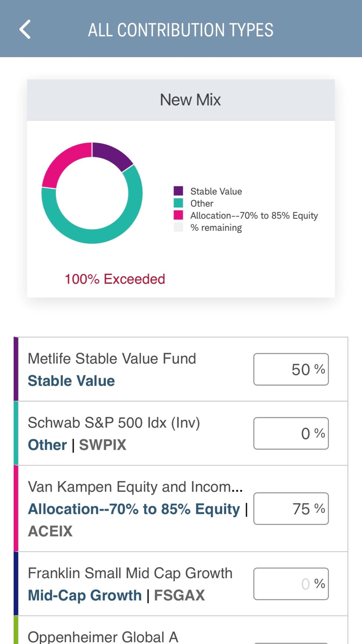Open the Mid-Cap Growth category link
This screenshot has height=644, width=362.
pyautogui.click(x=85, y=595)
